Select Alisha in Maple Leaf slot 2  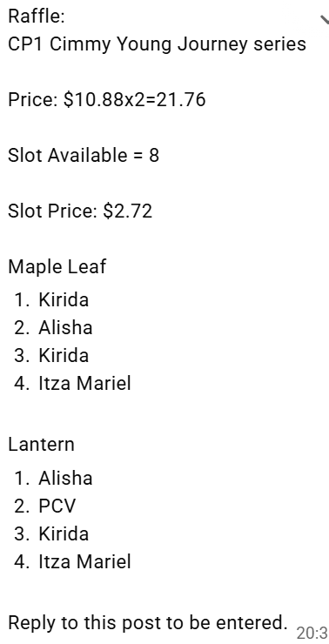(x=65, y=327)
